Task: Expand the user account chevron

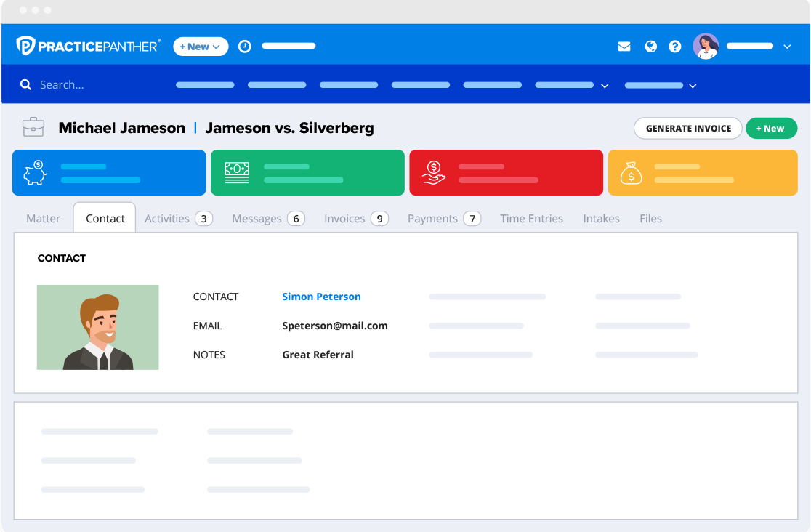Action: 787,47
